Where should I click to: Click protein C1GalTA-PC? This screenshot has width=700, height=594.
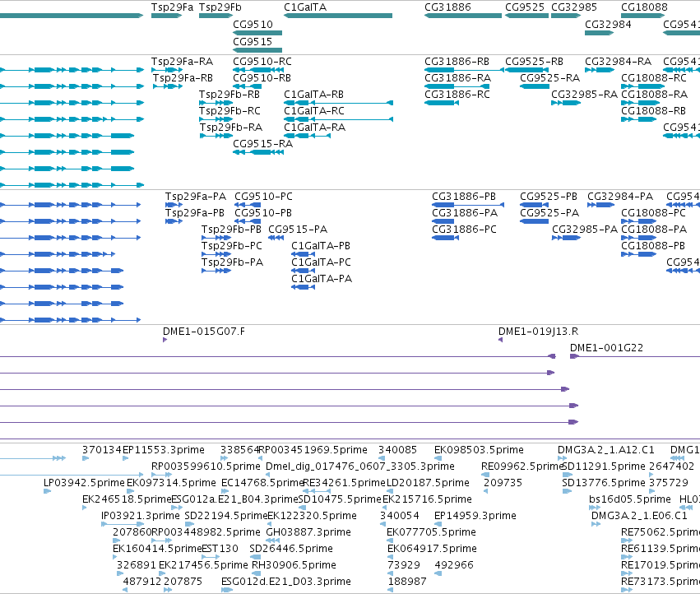[321, 262]
